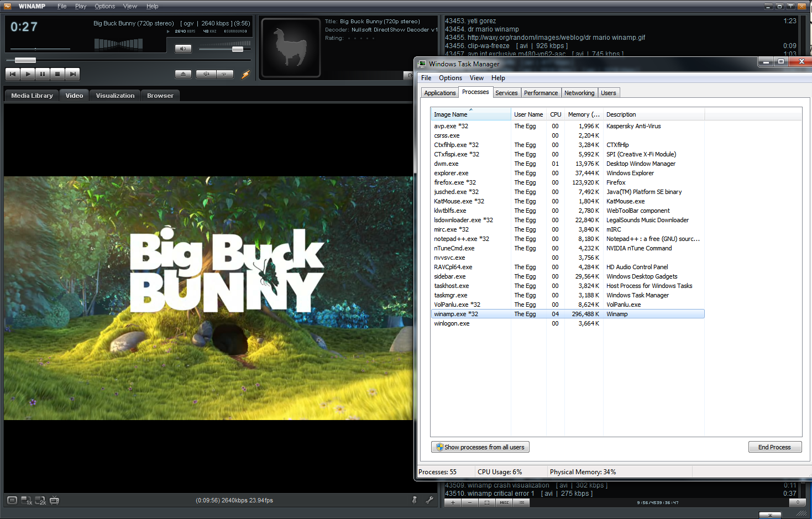Select the Video tab in Winamp

click(74, 96)
